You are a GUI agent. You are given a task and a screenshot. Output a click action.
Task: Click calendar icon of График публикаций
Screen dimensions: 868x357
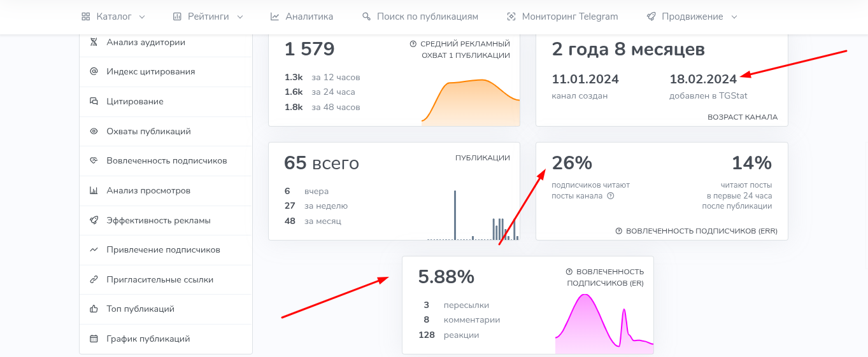click(x=94, y=339)
